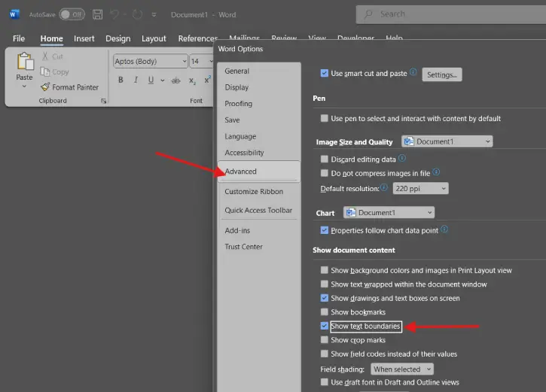This screenshot has width=546, height=392.
Task: Open the Customize Quick Access Toolbar arrow
Action: click(154, 14)
